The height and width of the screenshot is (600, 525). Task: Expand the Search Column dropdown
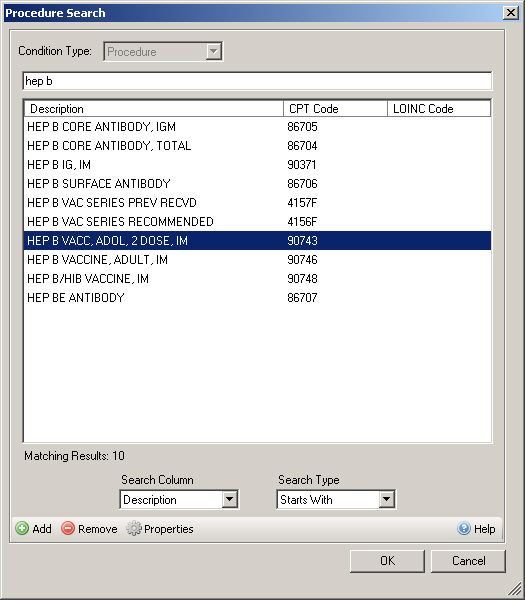229,499
